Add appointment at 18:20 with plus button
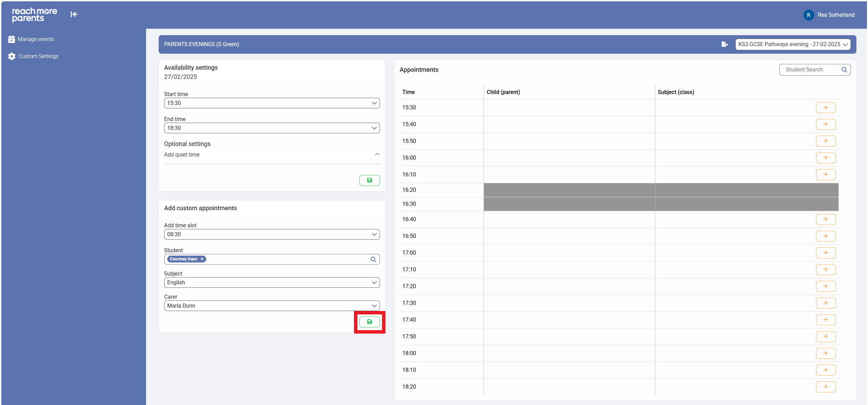This screenshot has width=868, height=405. [x=825, y=387]
